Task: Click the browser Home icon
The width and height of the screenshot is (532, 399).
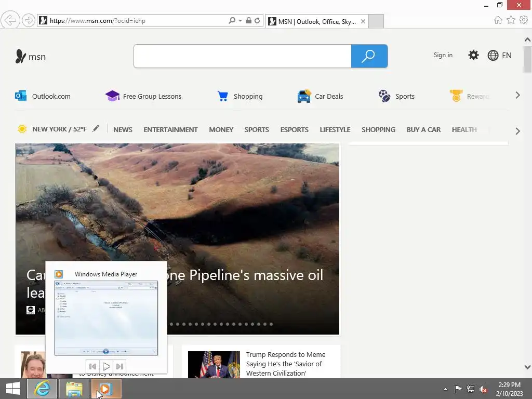Action: [498, 20]
